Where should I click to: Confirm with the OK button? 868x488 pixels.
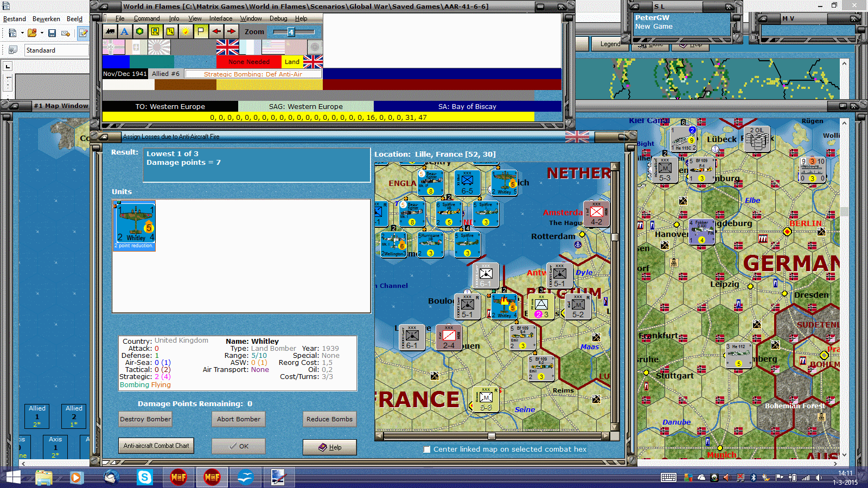pos(239,446)
